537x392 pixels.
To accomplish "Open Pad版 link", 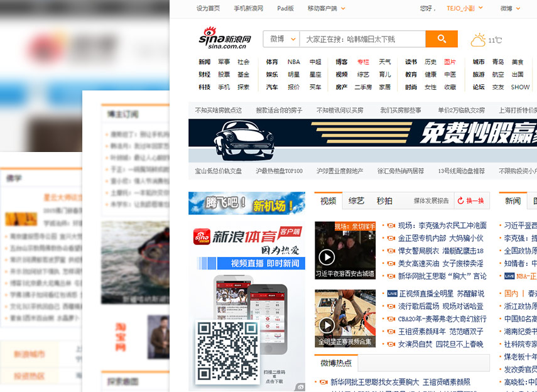I will 285,9.
